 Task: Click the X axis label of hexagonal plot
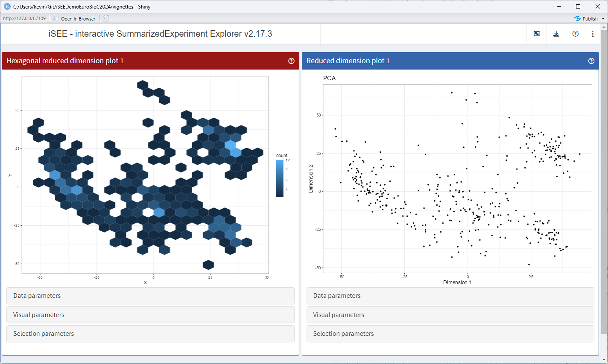[x=145, y=282]
